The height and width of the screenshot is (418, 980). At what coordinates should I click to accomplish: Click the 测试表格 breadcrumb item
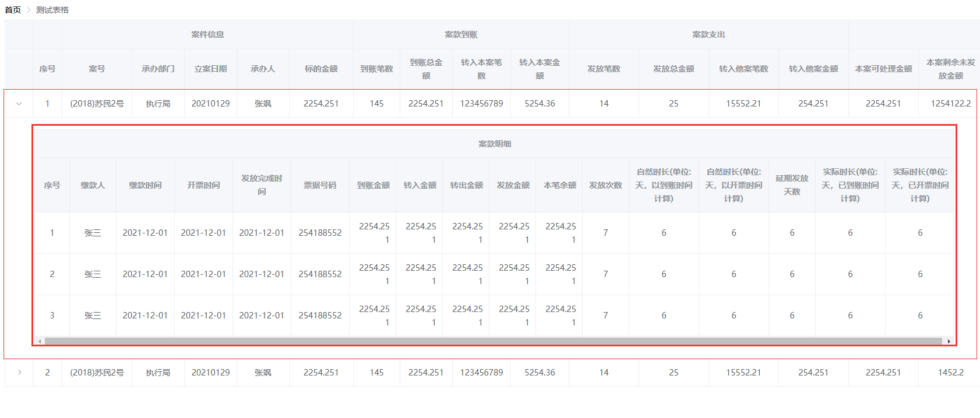pyautogui.click(x=52, y=10)
